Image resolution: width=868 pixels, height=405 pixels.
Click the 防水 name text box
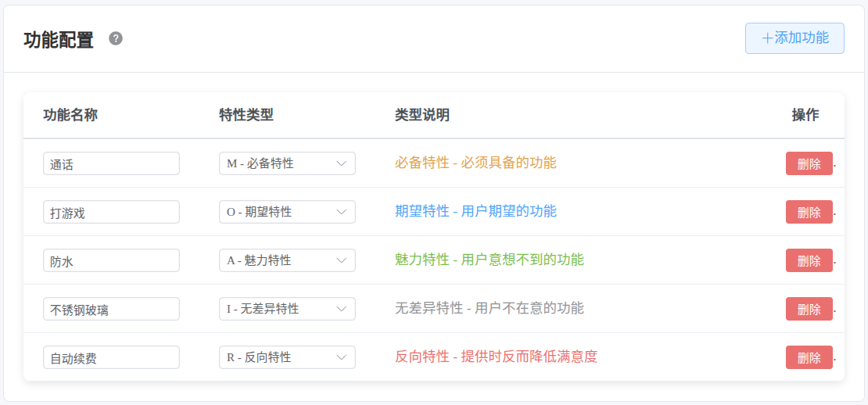111,260
